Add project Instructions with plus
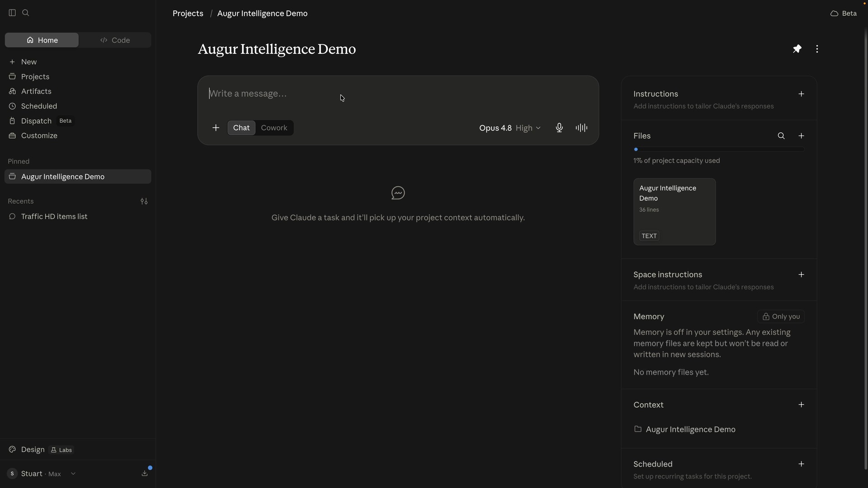This screenshot has width=868, height=488. pos(801,94)
